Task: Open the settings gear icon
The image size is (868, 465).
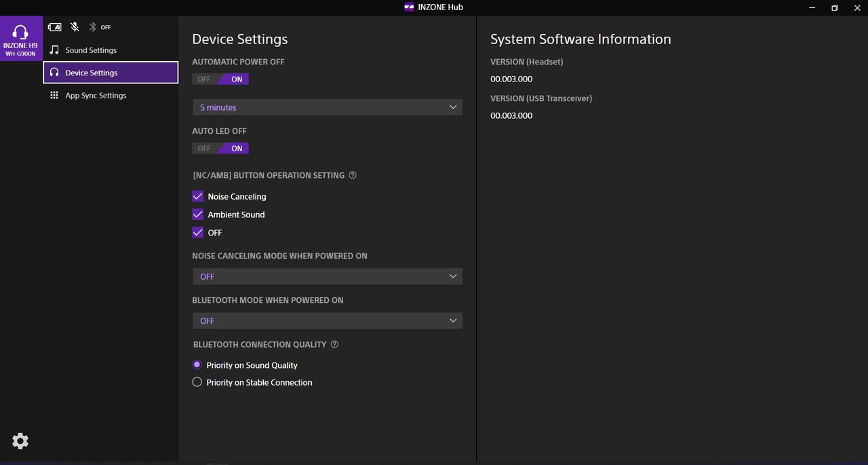Action: [x=20, y=441]
